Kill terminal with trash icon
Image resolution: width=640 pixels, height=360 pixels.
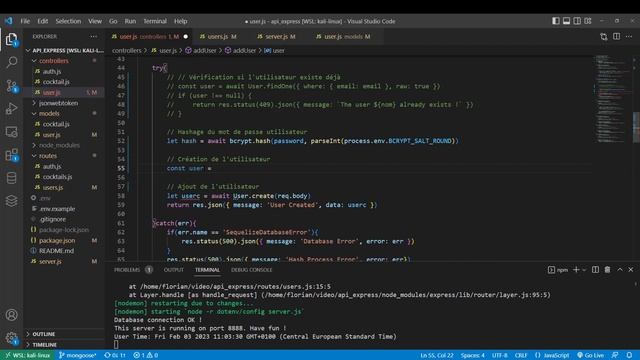point(607,270)
